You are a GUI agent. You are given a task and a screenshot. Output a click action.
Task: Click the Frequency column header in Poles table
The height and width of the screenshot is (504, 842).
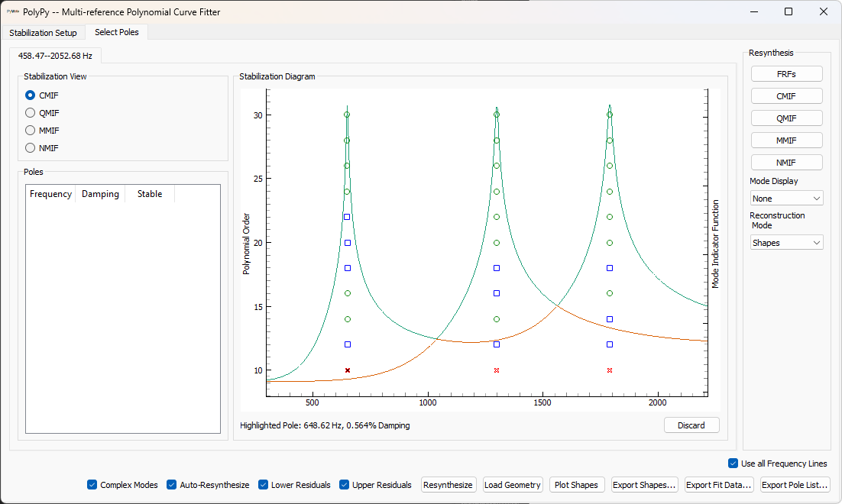coord(50,194)
